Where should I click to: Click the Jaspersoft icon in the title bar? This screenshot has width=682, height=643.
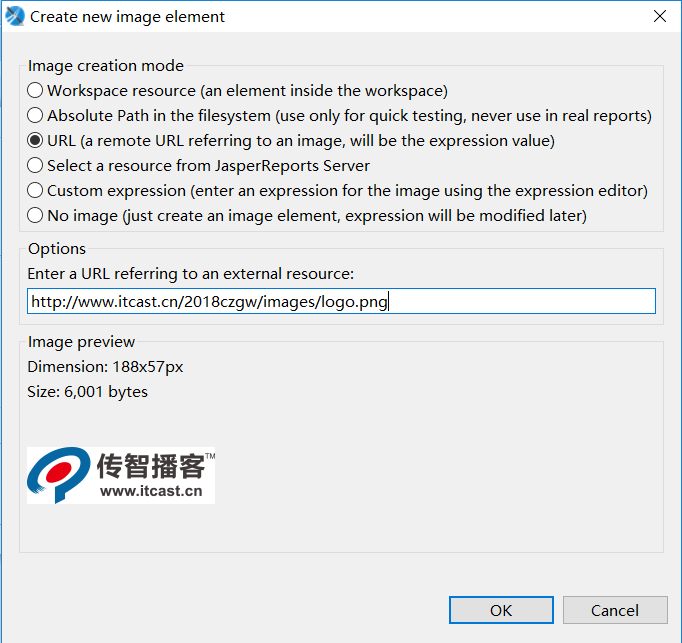coord(14,16)
